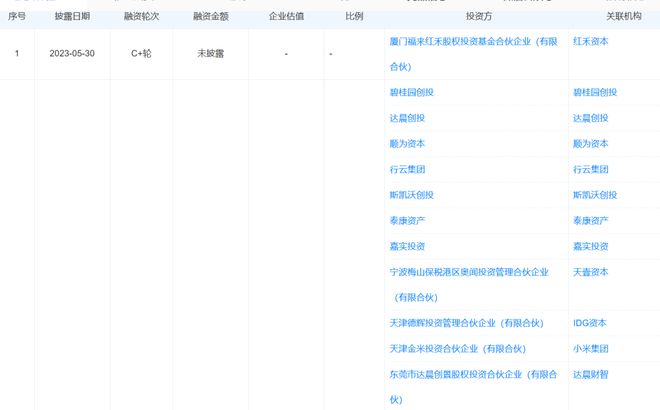Viewport: 660px width, 410px height.
Task: Open 泰康资产 in the 投资方 column
Action: (x=407, y=221)
